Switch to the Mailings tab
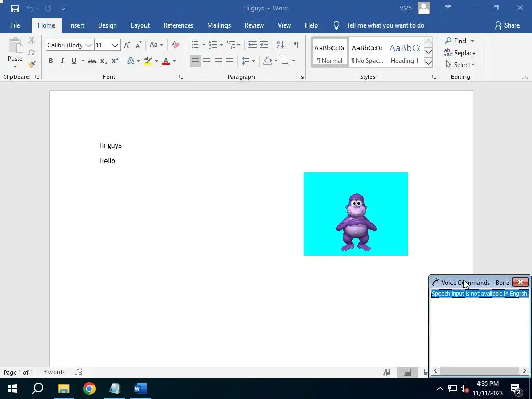 (219, 25)
